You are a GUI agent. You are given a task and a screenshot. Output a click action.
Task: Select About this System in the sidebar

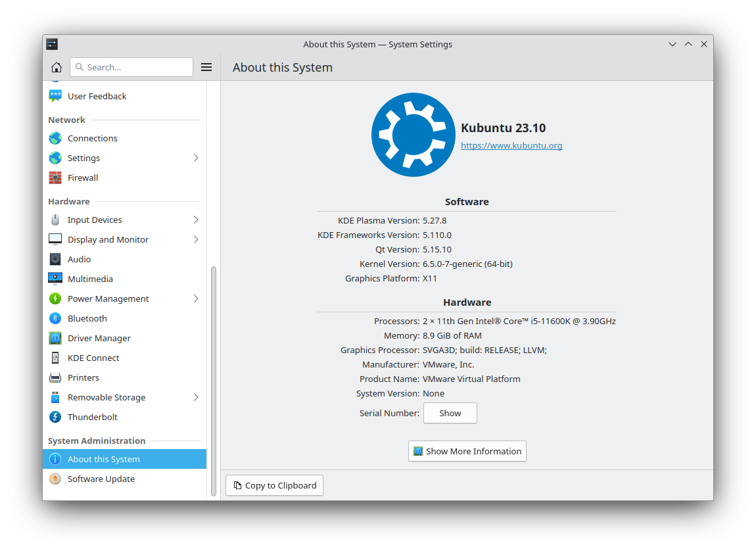tap(103, 459)
